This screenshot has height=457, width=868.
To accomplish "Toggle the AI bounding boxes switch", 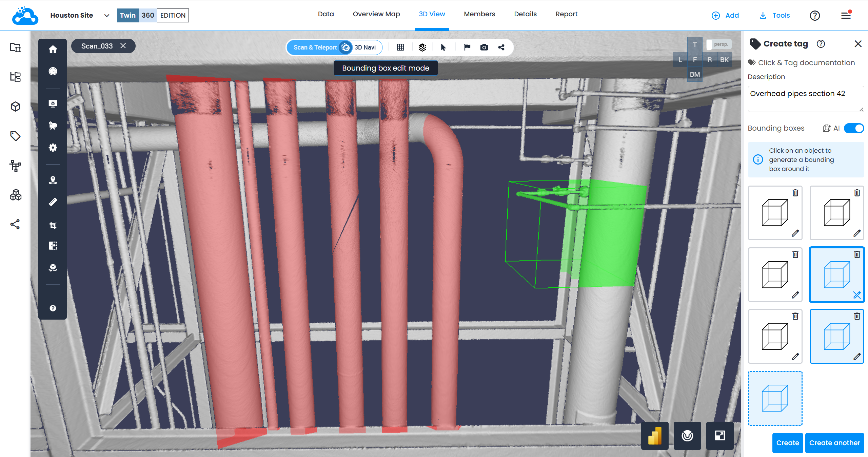I will point(854,128).
